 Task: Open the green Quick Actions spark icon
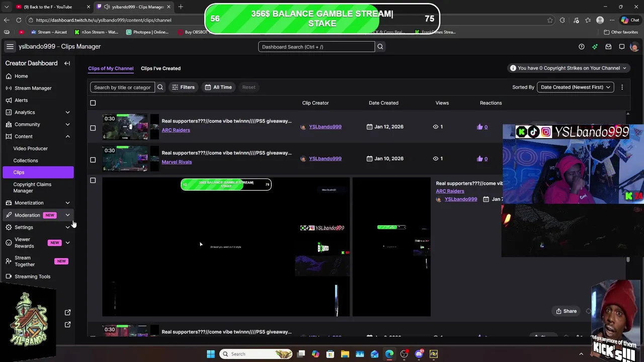(595, 47)
